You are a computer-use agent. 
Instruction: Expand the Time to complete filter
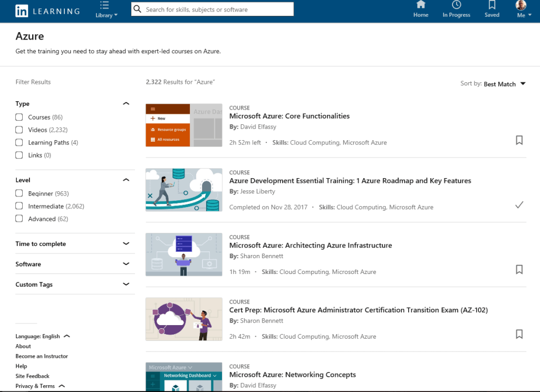click(x=126, y=243)
